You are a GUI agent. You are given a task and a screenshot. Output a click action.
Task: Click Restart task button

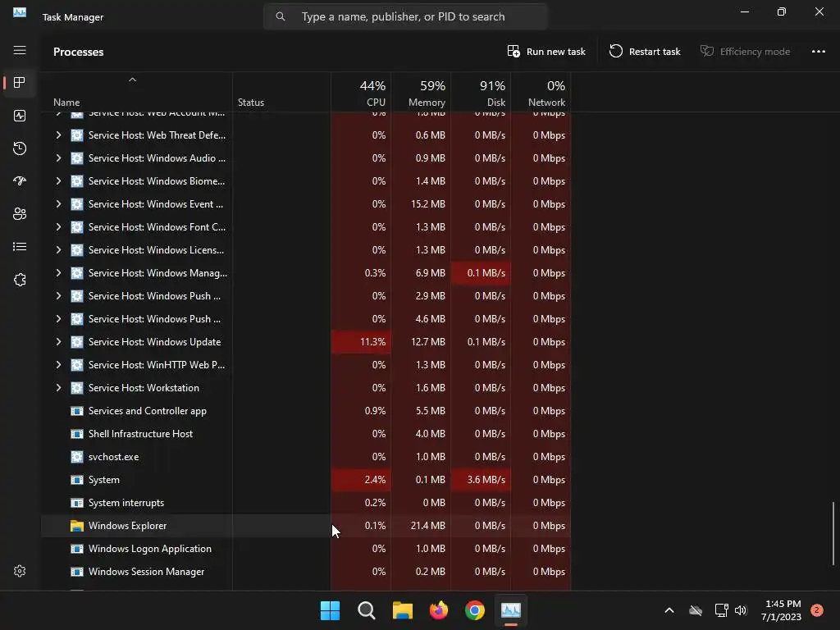[645, 52]
